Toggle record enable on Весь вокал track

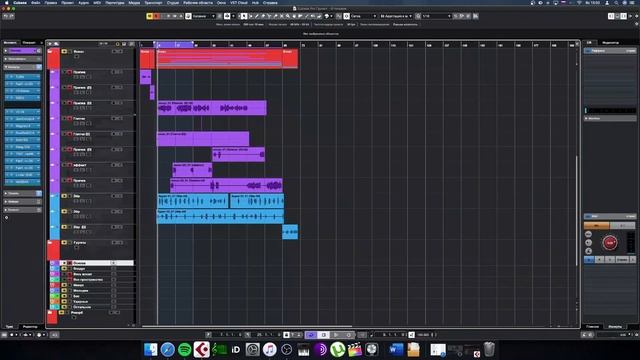[69, 274]
